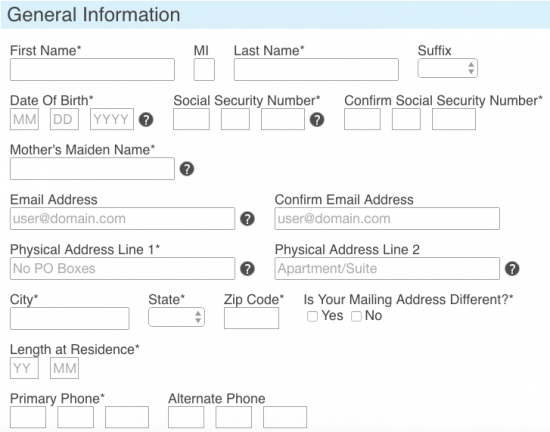This screenshot has width=550, height=432.
Task: Click Length at Residence YY box
Action: click(24, 368)
